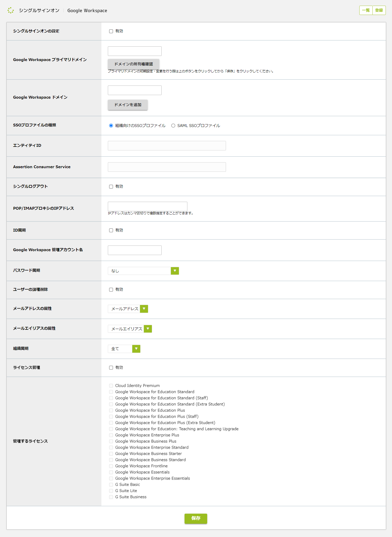Expand the 組織同期 dropdown arrow
392x537 pixels.
coord(136,349)
